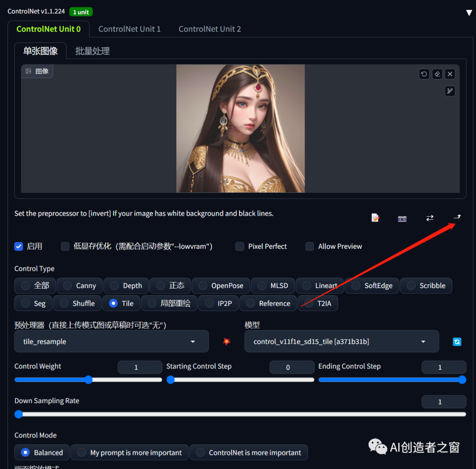Switch to the ControlNet Unit 1 tab
The image size is (476, 469).
click(x=130, y=29)
